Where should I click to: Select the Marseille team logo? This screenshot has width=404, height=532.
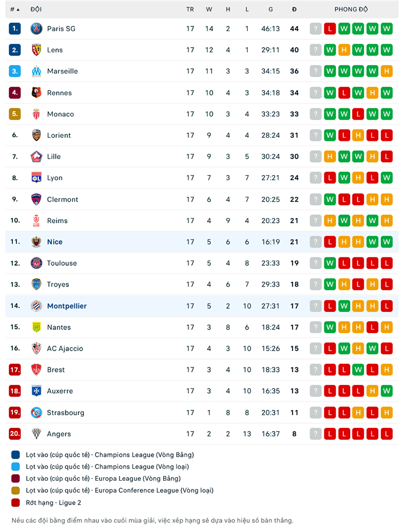36,71
